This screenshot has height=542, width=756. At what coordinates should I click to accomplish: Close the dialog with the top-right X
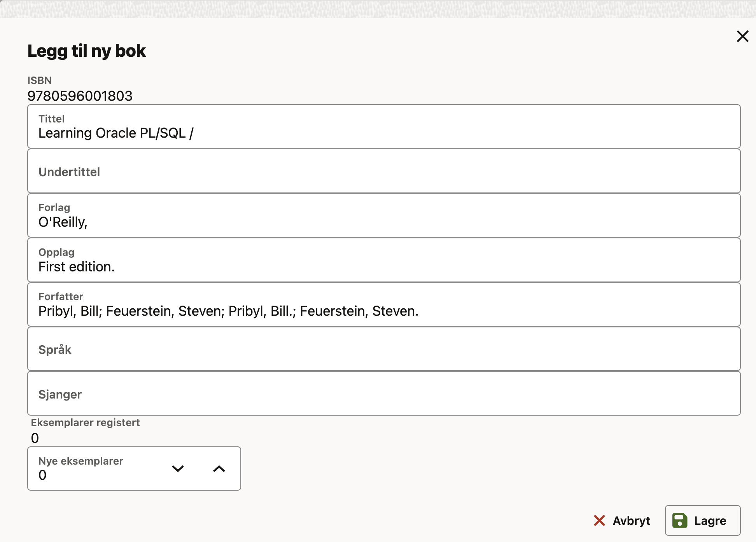coord(742,37)
